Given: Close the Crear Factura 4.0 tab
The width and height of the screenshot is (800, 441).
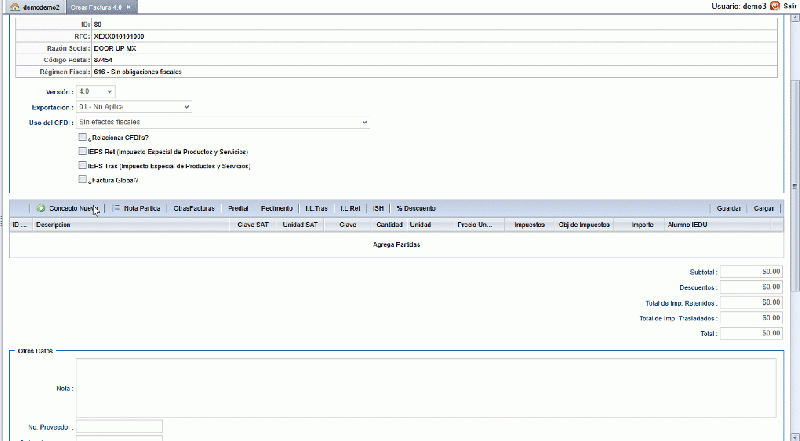Looking at the screenshot, I should coord(129,7).
